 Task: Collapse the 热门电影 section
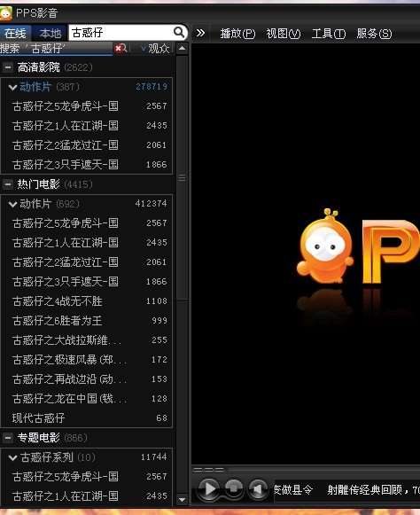[8, 184]
